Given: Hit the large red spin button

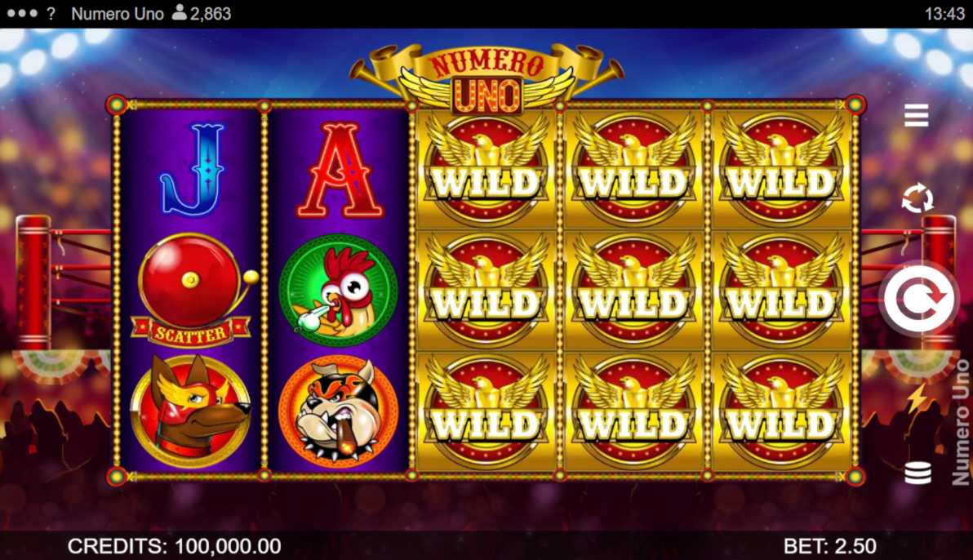Looking at the screenshot, I should point(919,301).
